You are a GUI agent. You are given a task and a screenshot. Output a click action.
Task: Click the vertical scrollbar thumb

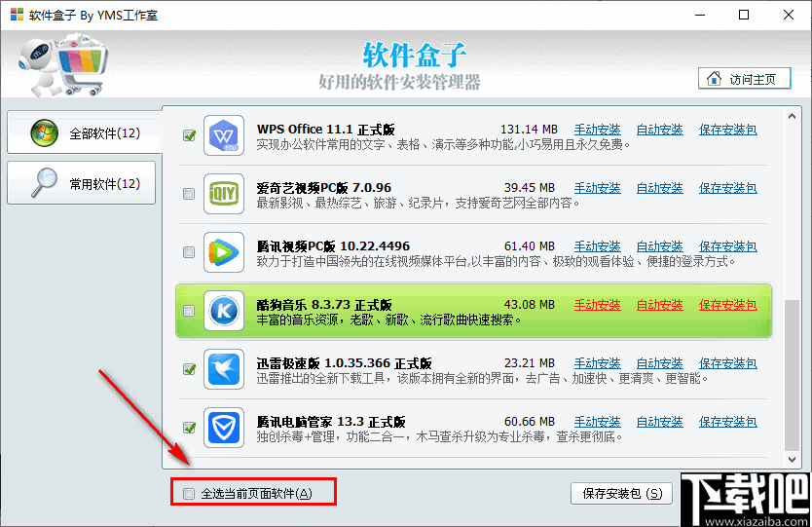pos(792,375)
